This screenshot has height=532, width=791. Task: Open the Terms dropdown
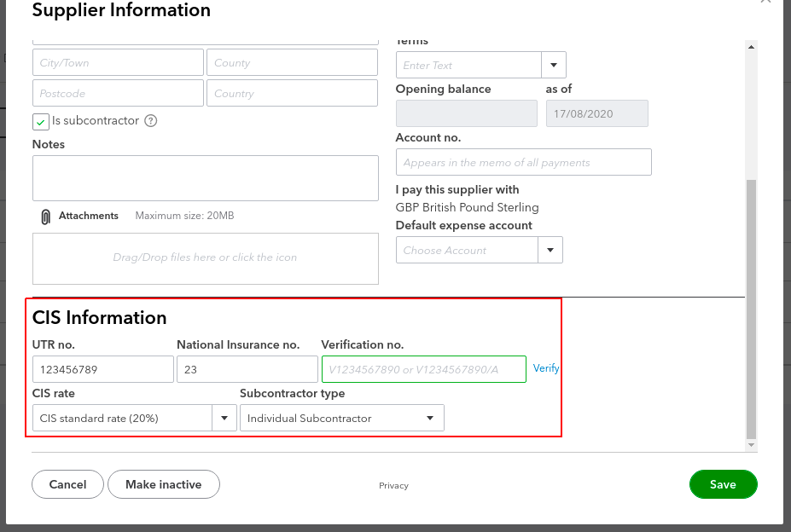[x=553, y=65]
